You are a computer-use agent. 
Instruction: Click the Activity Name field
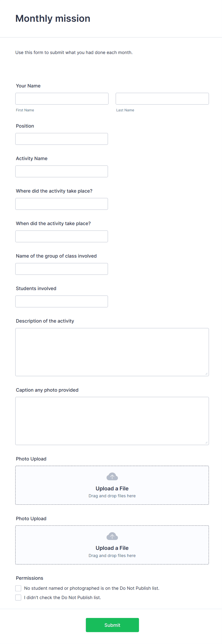tap(62, 171)
